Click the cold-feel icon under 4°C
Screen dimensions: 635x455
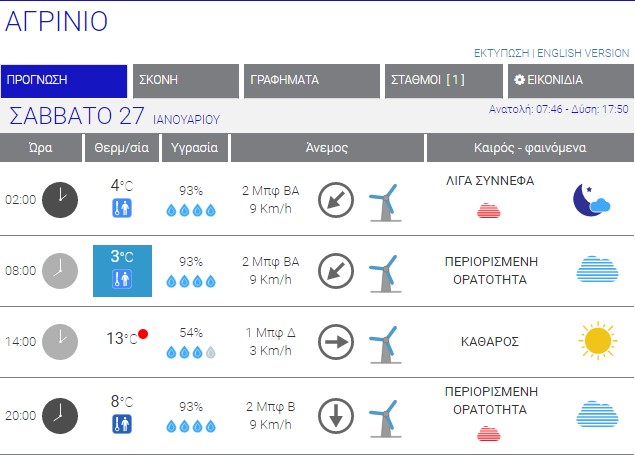[x=121, y=208]
